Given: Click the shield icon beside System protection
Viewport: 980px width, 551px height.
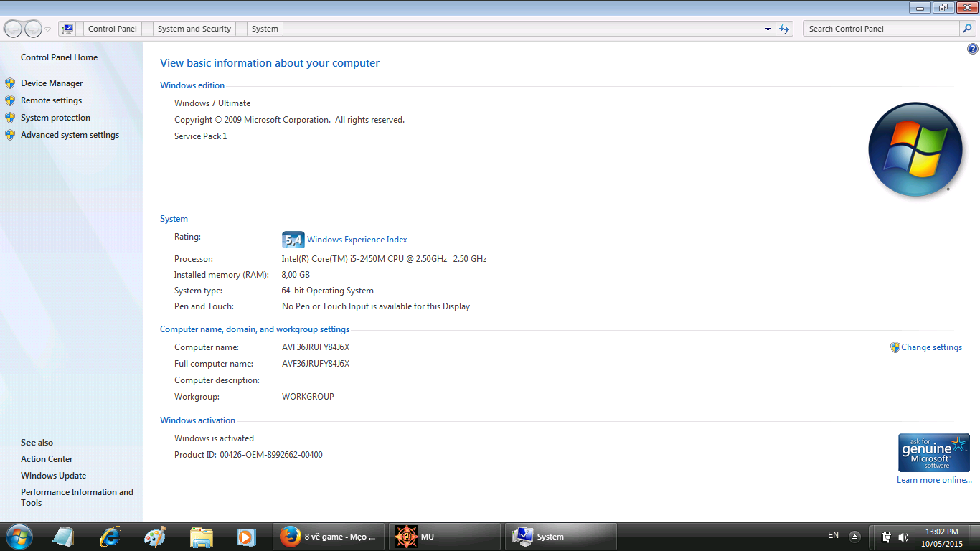Looking at the screenshot, I should (10, 118).
